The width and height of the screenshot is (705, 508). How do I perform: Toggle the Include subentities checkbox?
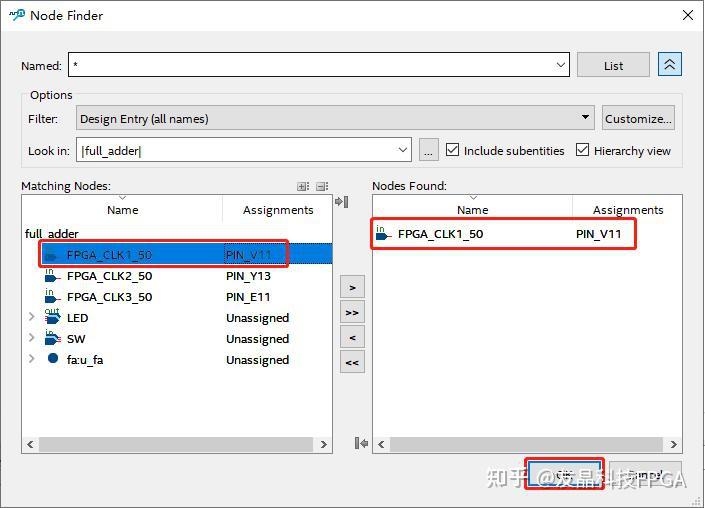452,150
